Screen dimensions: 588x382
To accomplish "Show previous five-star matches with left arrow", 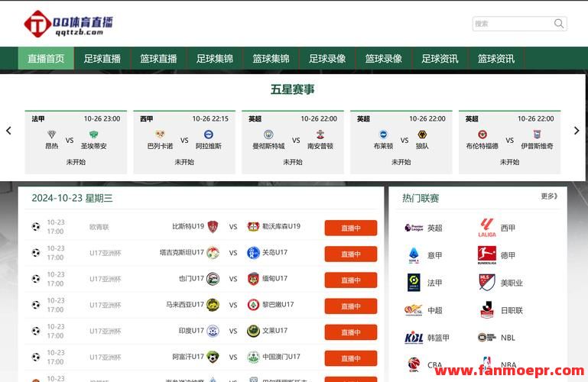I will 8,131.
